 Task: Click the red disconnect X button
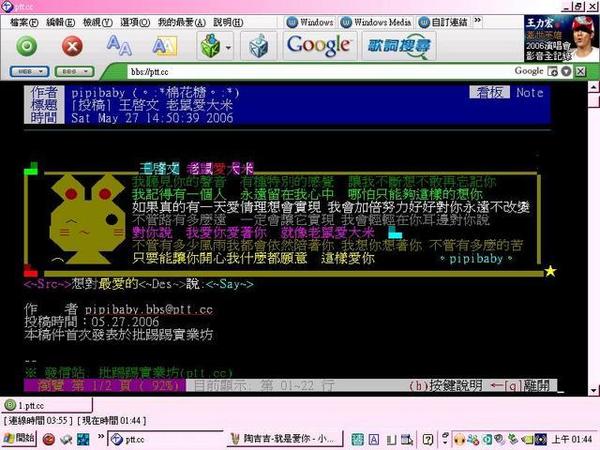click(72, 46)
